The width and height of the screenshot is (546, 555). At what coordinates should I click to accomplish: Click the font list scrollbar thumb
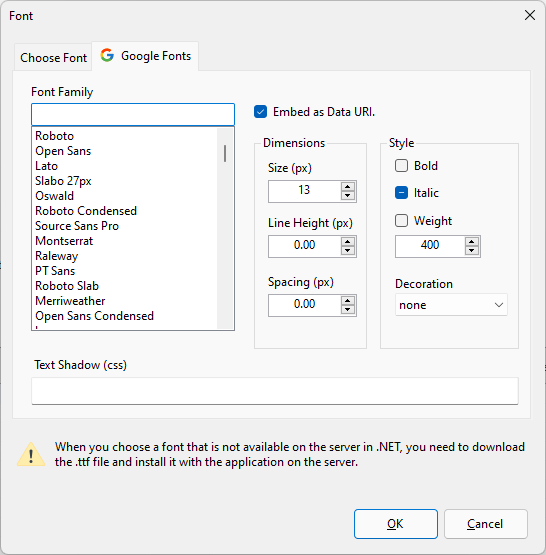(225, 153)
